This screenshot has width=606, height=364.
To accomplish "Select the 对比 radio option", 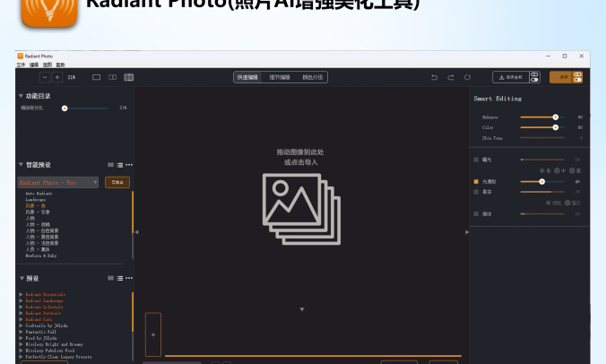I will click(548, 203).
